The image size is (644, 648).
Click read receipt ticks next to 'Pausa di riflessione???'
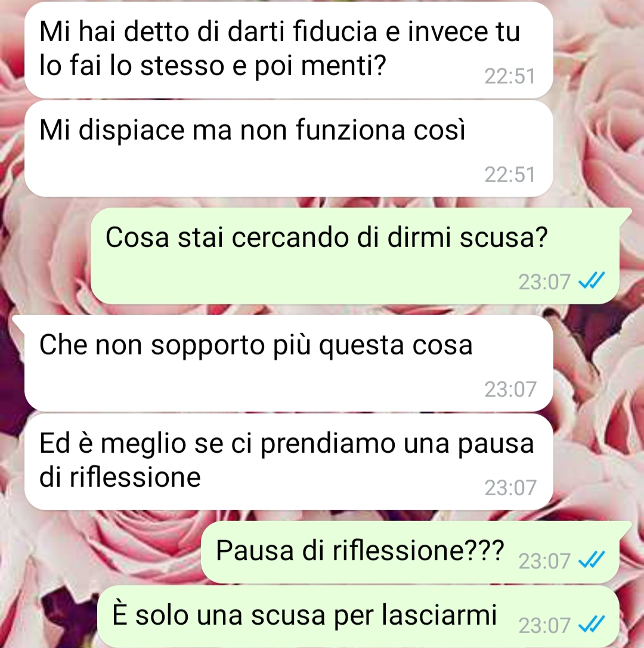(591, 560)
